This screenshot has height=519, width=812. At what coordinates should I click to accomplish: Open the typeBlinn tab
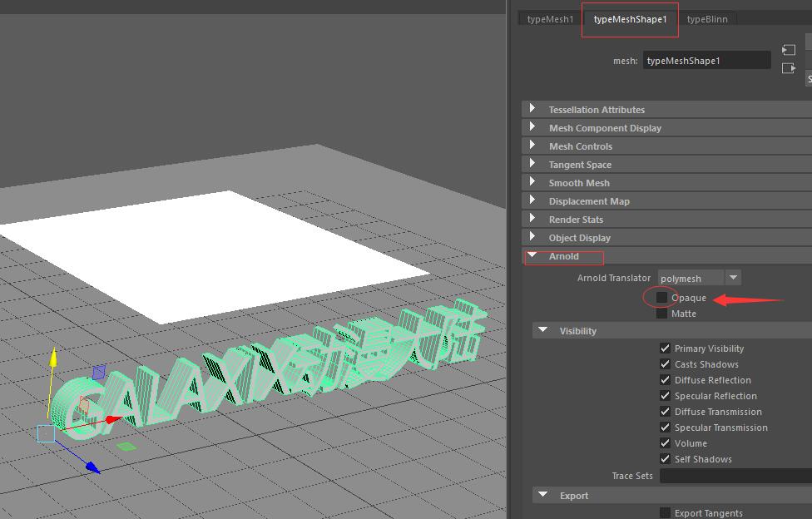[x=707, y=19]
